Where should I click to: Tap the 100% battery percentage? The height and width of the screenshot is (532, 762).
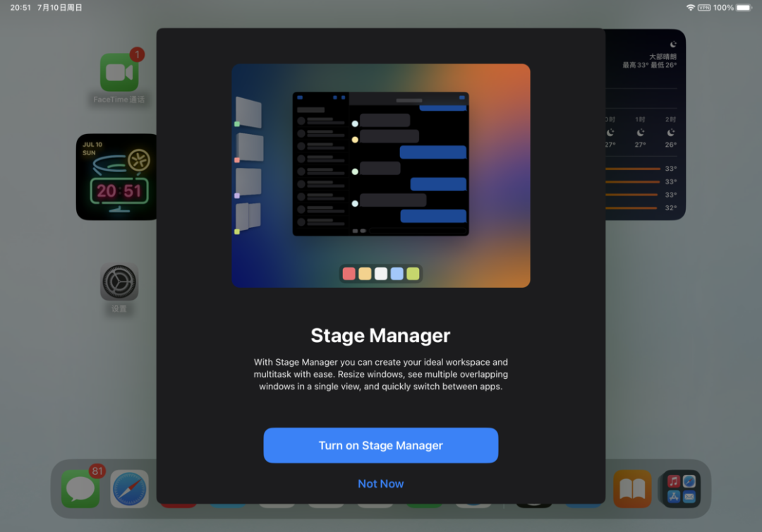click(x=724, y=7)
